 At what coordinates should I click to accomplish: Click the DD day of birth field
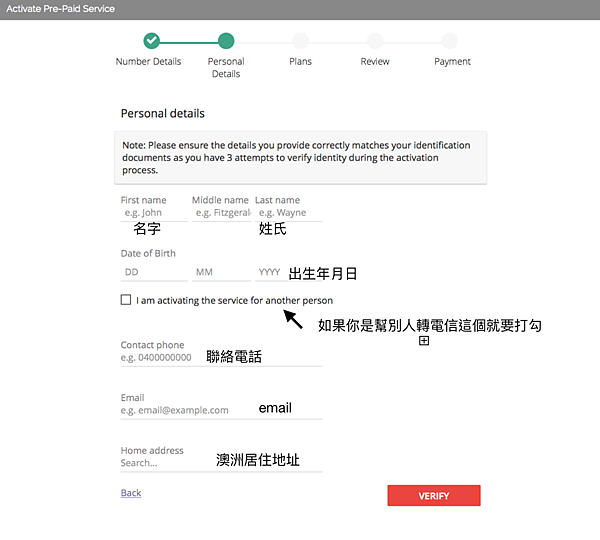click(153, 272)
